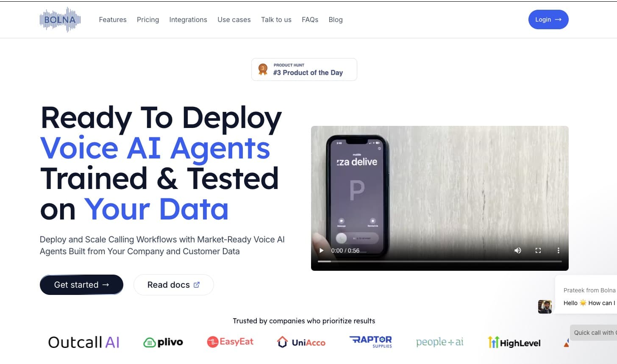Click the Login button

point(548,19)
